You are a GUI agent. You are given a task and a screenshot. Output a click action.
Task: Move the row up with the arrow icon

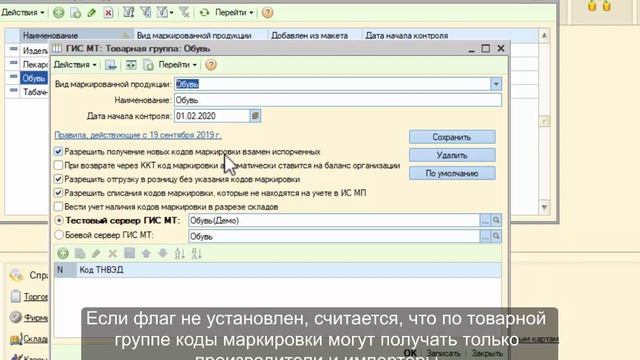coord(146,253)
